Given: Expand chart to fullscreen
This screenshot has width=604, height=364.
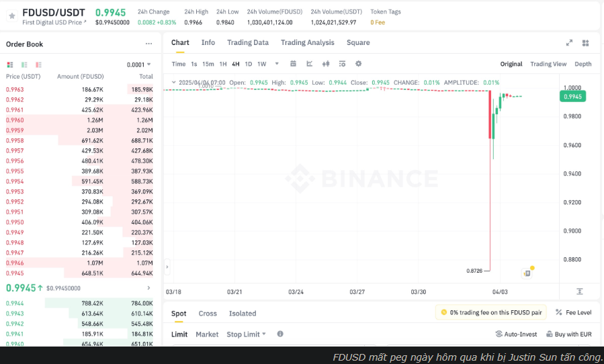Looking at the screenshot, I should point(570,42).
